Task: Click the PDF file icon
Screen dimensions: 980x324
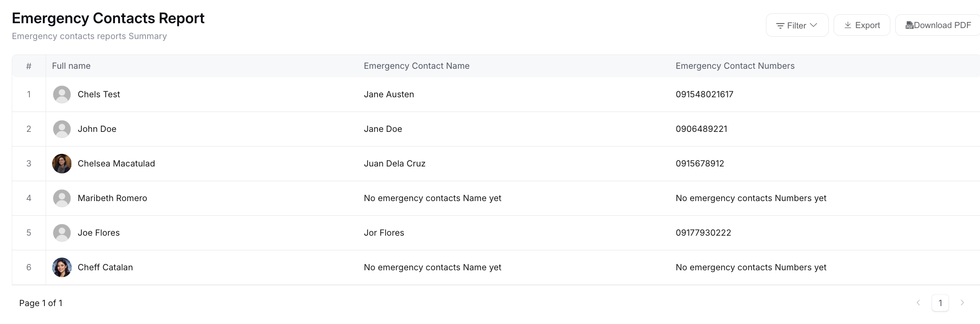Action: (x=909, y=26)
